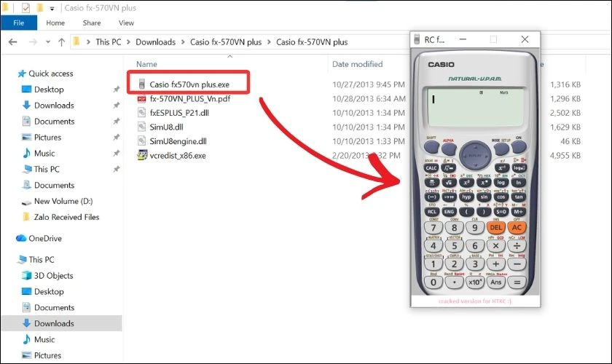The image size is (612, 364).
Task: Tap the ×10ˣ exponent key
Action: 475,282
